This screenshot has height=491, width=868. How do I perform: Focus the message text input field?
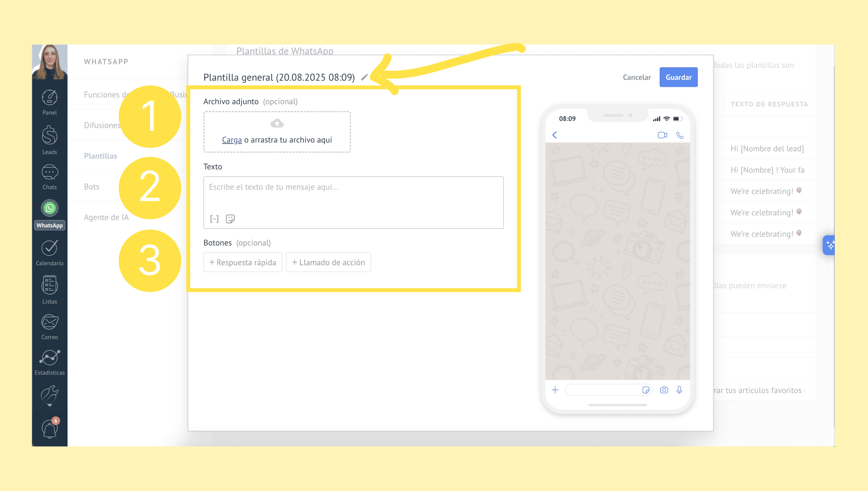coord(354,203)
